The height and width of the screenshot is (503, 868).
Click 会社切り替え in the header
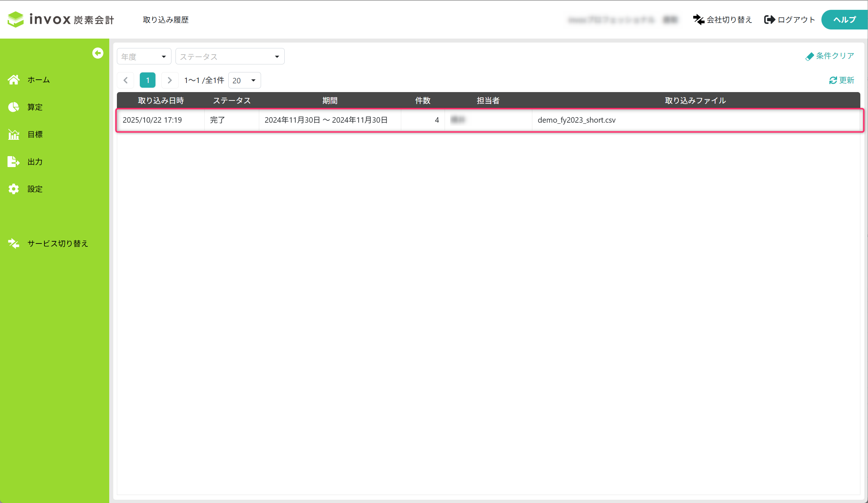click(722, 20)
